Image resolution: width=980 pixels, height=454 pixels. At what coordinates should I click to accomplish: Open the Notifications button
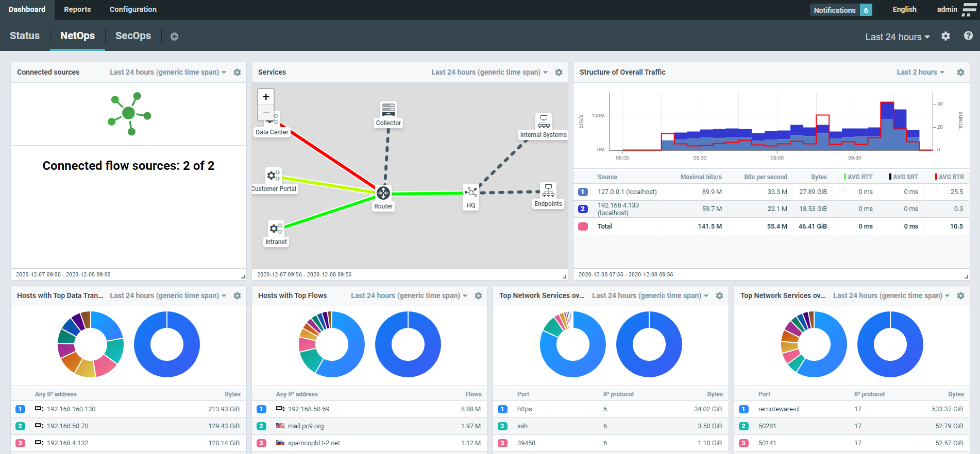pos(840,10)
